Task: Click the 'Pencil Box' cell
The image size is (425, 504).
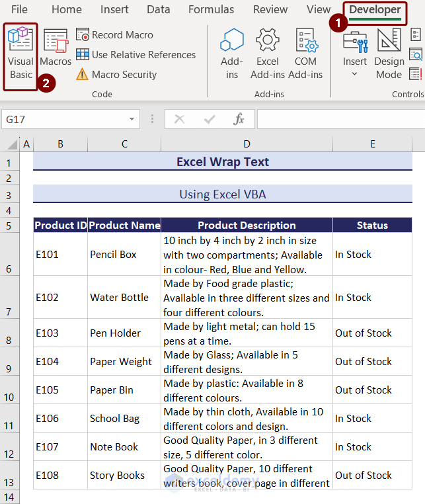Action: click(124, 254)
